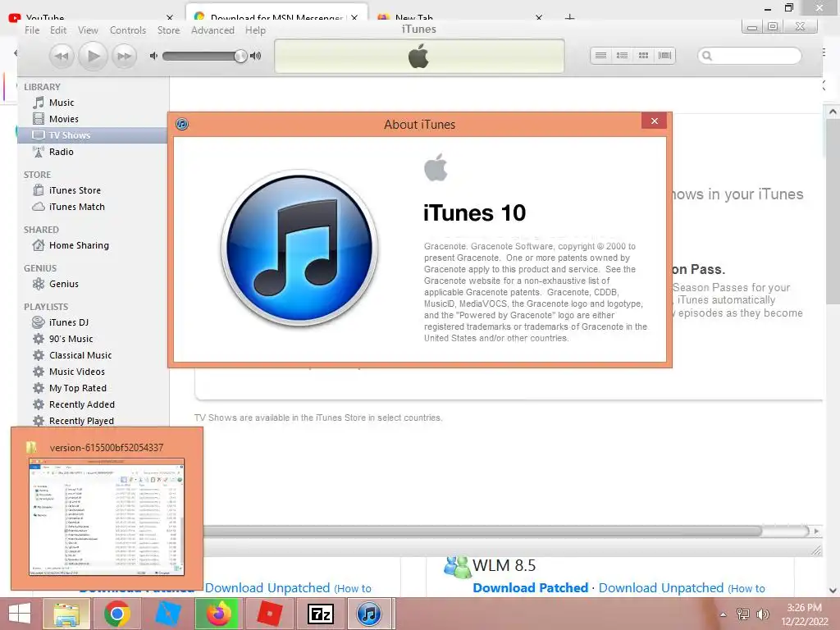Click the Apple logo in the status display

point(418,56)
